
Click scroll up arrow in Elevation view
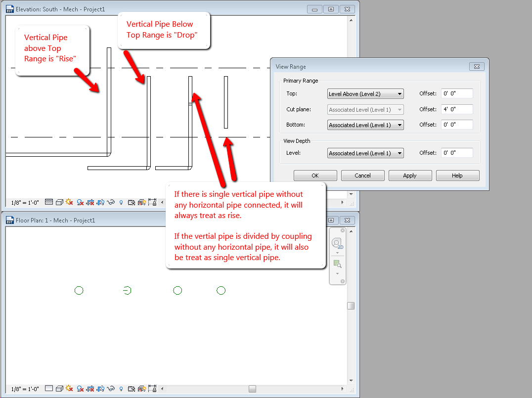pos(351,20)
